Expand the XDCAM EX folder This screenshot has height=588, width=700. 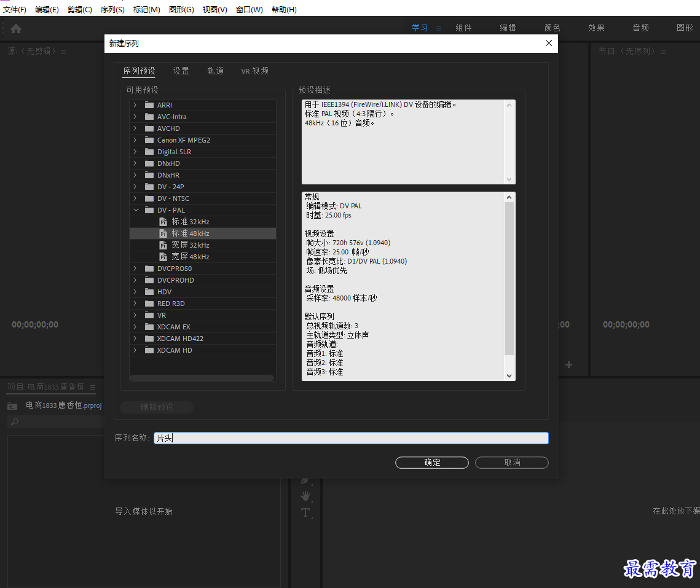coord(135,327)
